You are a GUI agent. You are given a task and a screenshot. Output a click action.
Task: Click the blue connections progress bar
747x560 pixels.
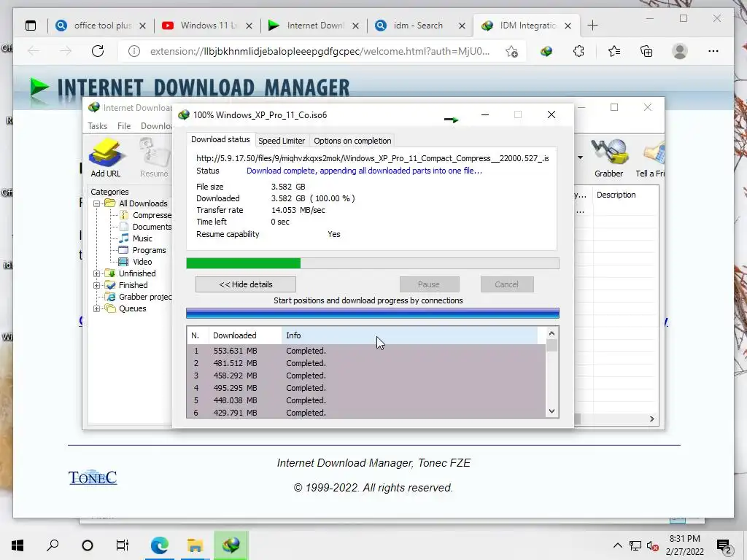coord(373,314)
